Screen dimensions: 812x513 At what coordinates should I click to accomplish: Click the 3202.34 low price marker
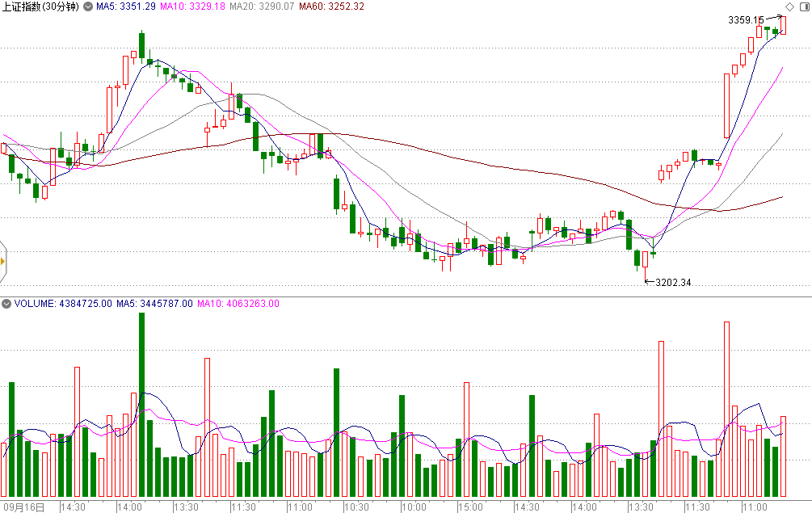pos(672,283)
